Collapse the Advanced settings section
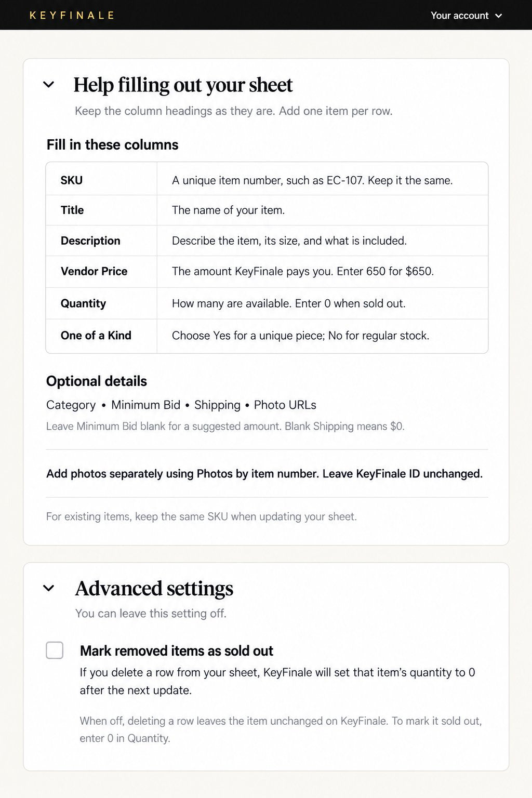Viewport: 532px width, 798px height. point(49,588)
